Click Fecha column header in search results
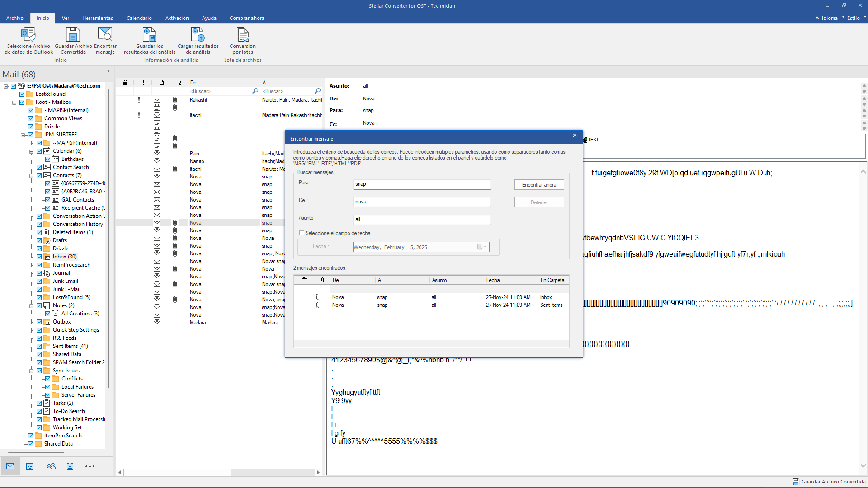This screenshot has width=868, height=488. [x=510, y=280]
